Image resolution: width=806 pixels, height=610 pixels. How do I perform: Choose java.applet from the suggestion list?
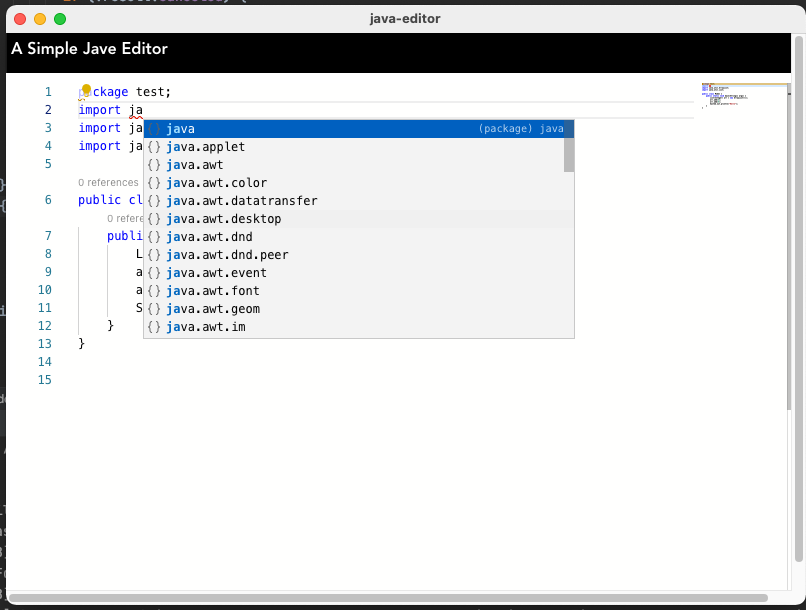[210, 146]
